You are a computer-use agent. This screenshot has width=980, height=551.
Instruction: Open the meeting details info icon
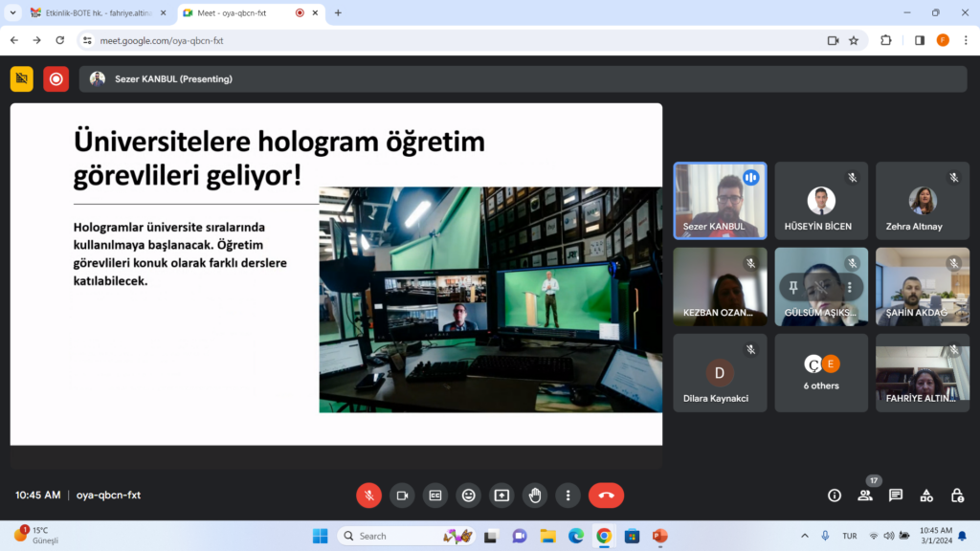835,496
